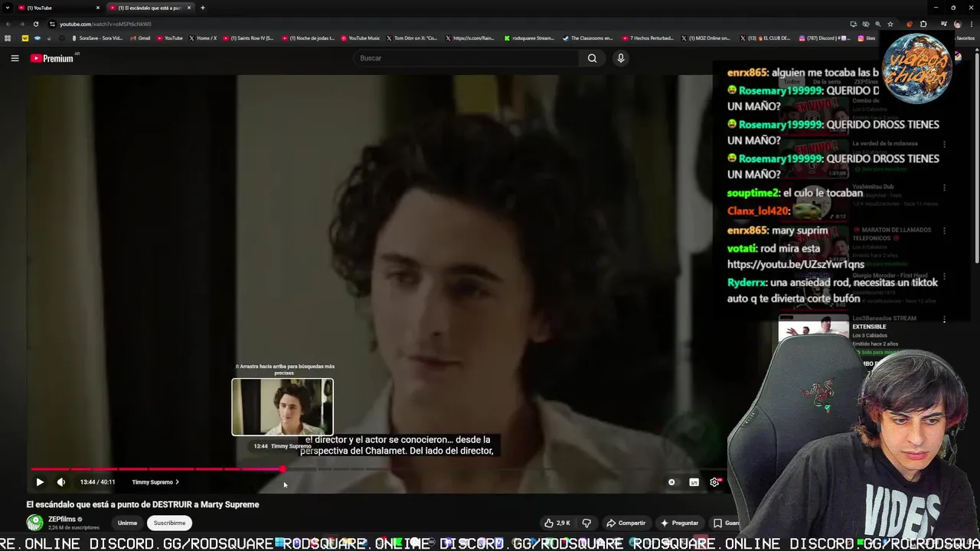Screen dimensions: 980x551
Task: Open Gmail bookmark
Action: click(140, 38)
